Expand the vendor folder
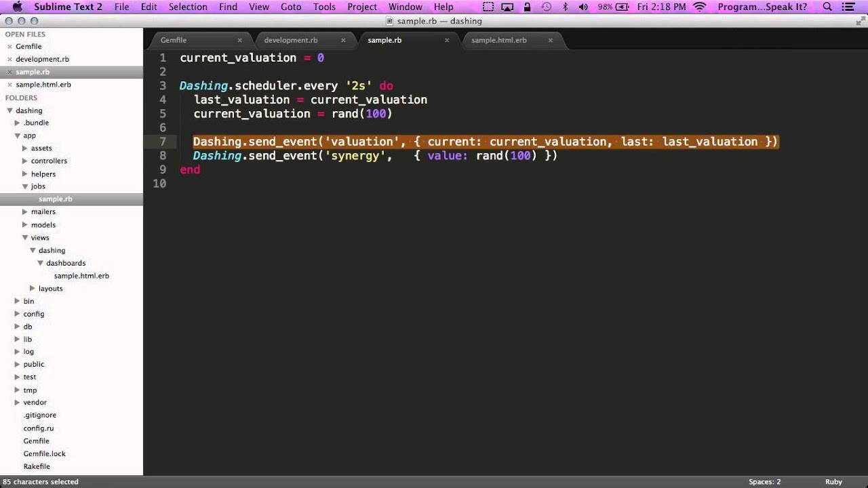Screen dimensions: 868x488 pos(18,403)
